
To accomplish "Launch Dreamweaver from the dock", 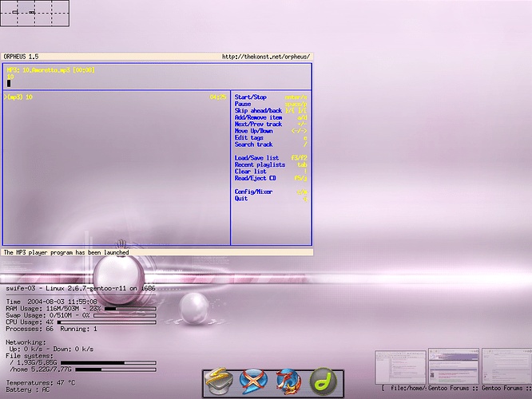I will pos(322,381).
